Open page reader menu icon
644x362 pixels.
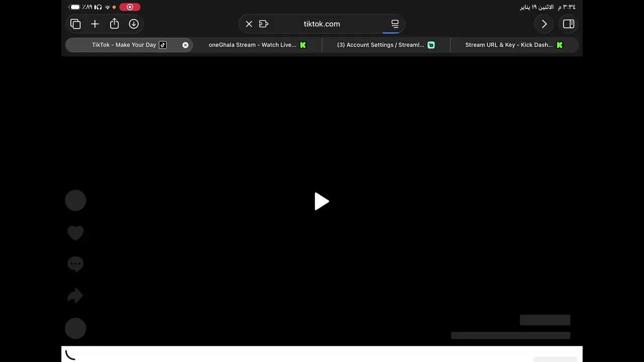tap(395, 24)
